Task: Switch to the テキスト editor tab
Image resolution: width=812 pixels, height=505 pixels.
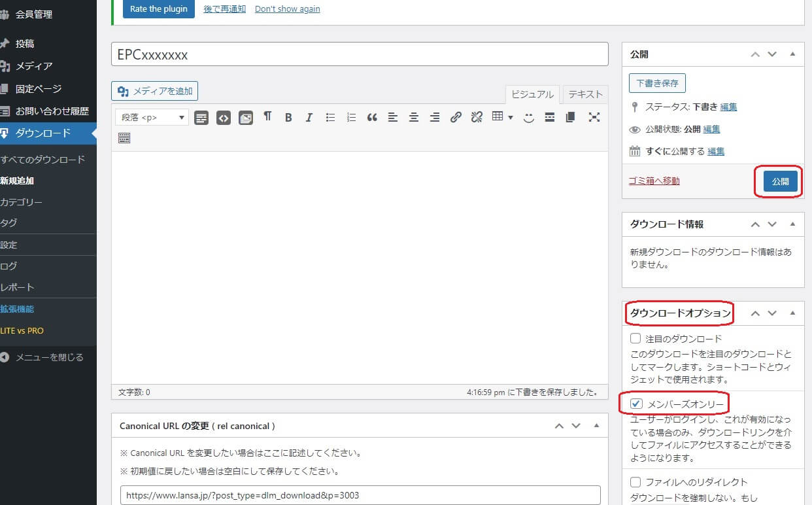Action: 585,94
